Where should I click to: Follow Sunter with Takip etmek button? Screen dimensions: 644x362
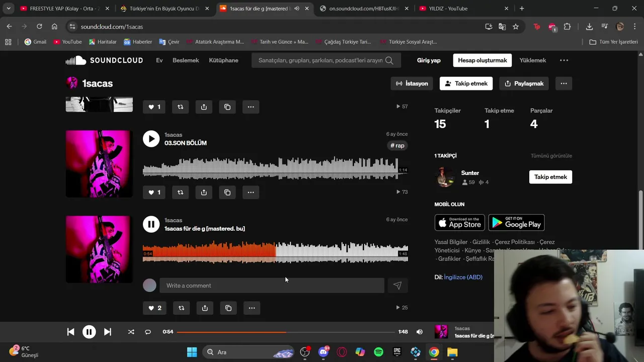tap(550, 177)
